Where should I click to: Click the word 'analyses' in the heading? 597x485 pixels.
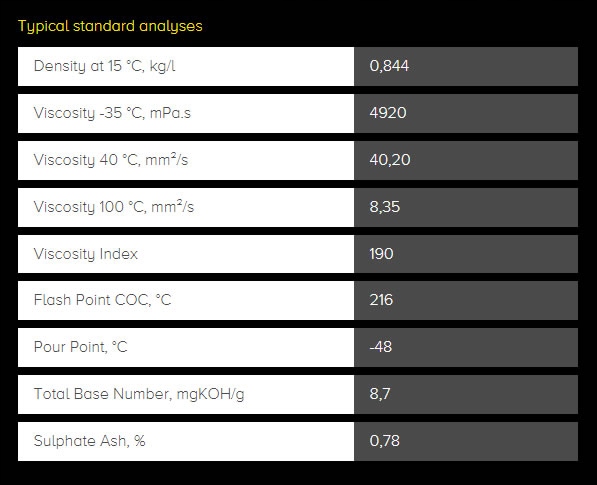171,27
